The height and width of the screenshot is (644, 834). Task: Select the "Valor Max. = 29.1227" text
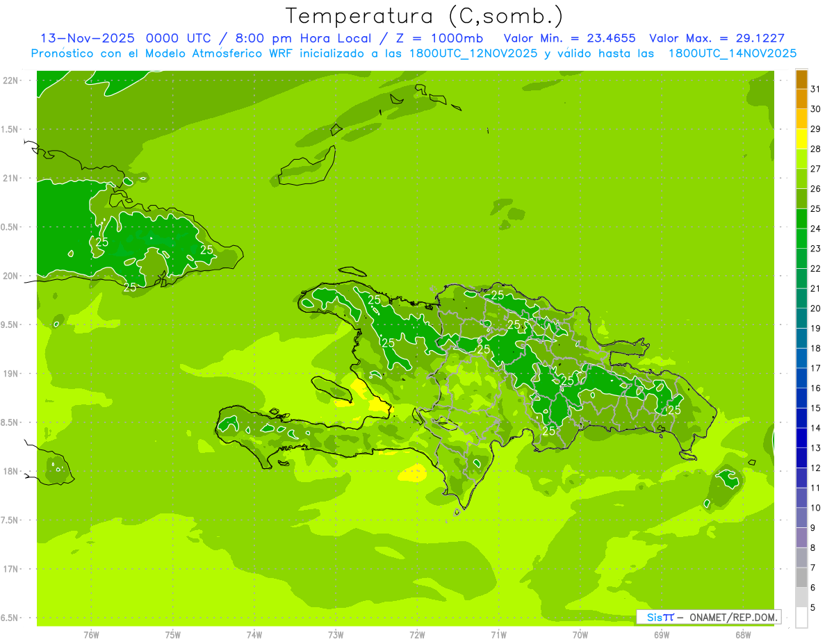[x=717, y=38]
